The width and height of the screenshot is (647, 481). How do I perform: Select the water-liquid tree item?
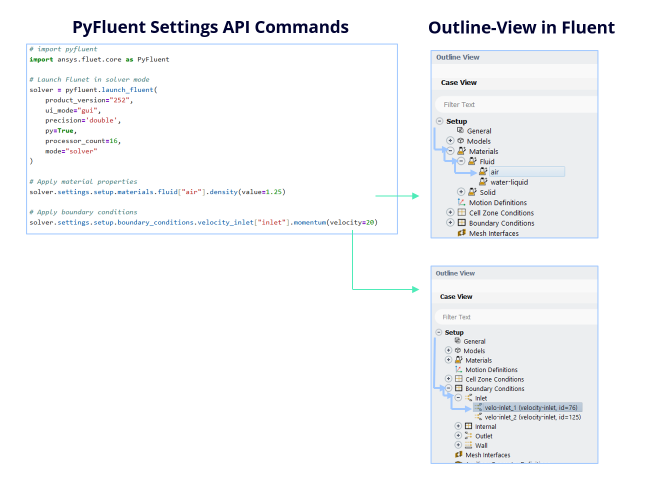[x=509, y=182]
